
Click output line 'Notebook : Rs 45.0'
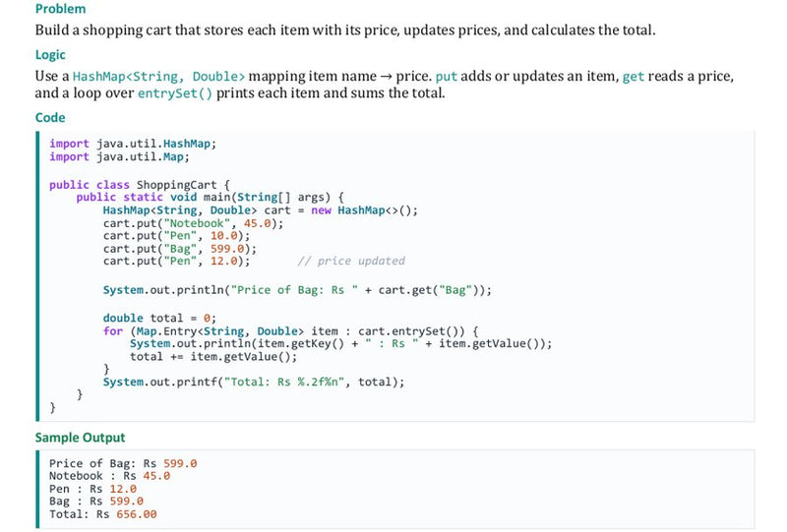109,476
